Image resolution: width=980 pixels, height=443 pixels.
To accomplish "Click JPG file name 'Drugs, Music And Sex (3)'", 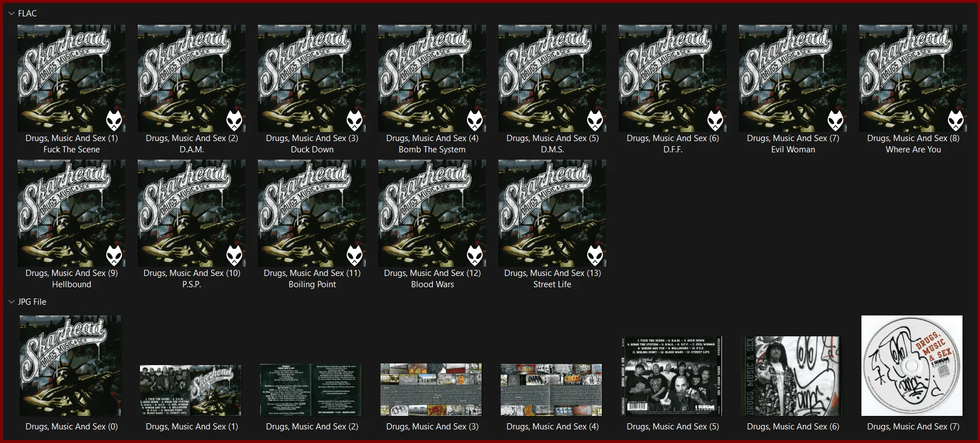I will pos(432,427).
